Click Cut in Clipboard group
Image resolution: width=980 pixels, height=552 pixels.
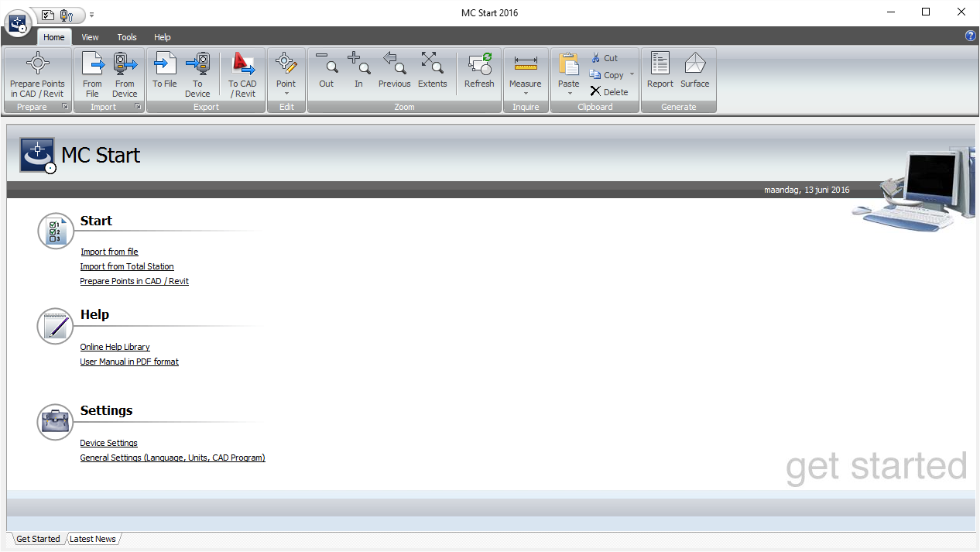point(604,58)
